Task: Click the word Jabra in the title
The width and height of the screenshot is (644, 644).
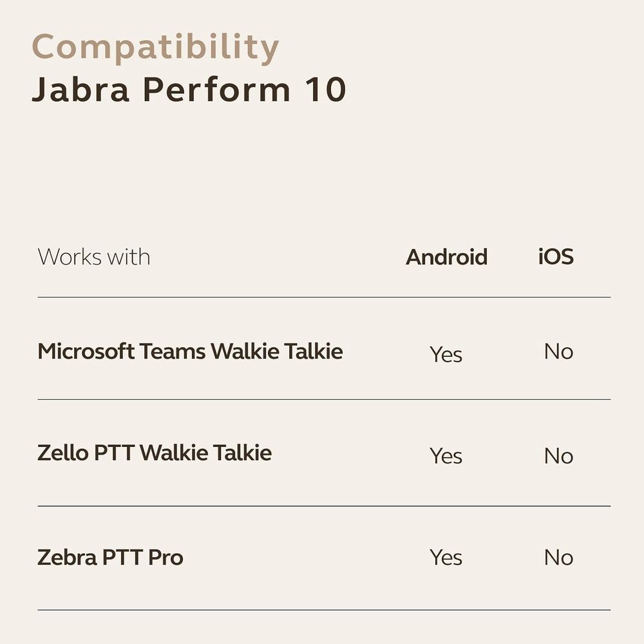Action: point(81,90)
